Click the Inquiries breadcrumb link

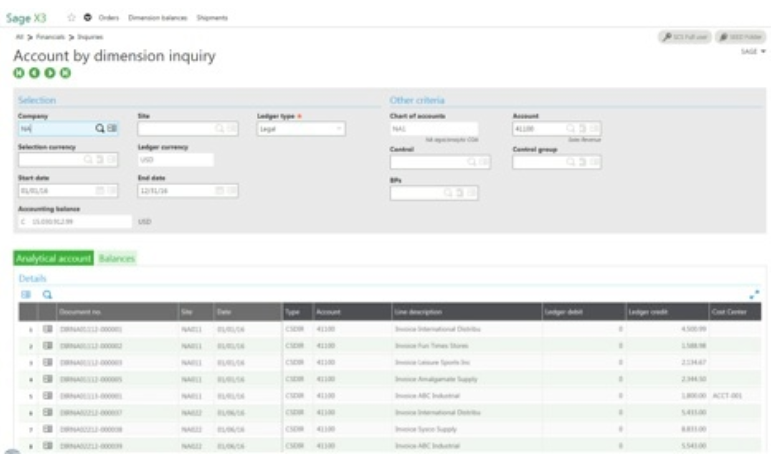pos(90,37)
